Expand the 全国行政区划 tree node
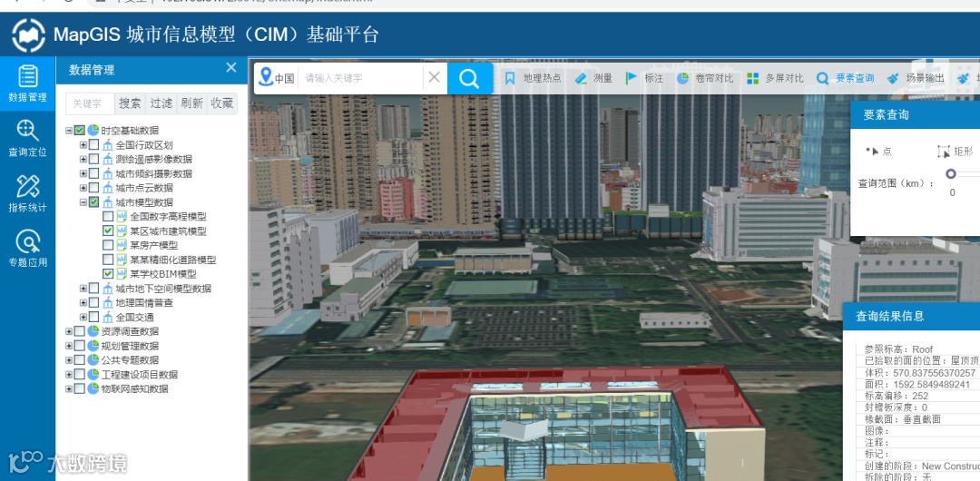980x481 pixels. tap(83, 145)
